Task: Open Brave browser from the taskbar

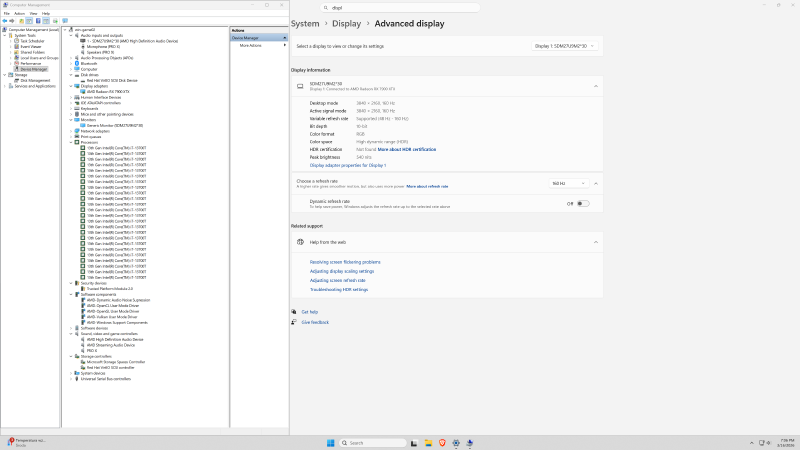Action: click(442, 443)
